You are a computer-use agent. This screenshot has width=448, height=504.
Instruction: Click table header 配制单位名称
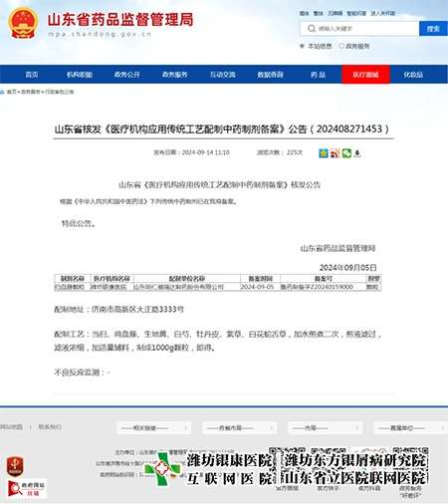click(187, 279)
